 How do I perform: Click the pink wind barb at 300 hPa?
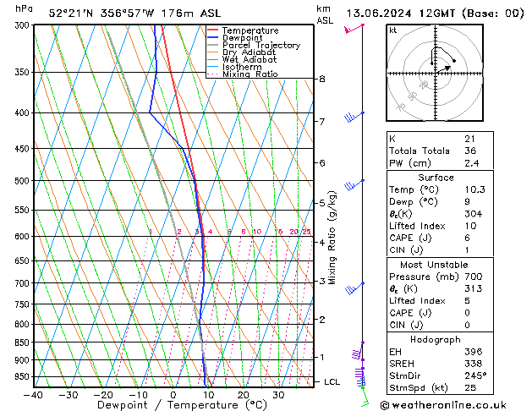tap(354, 29)
